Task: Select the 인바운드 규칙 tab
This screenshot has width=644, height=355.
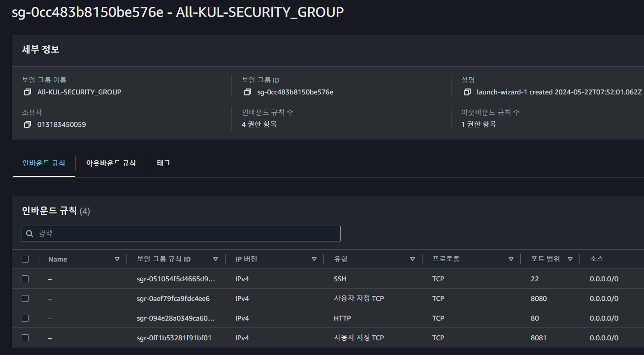Action: 43,163
